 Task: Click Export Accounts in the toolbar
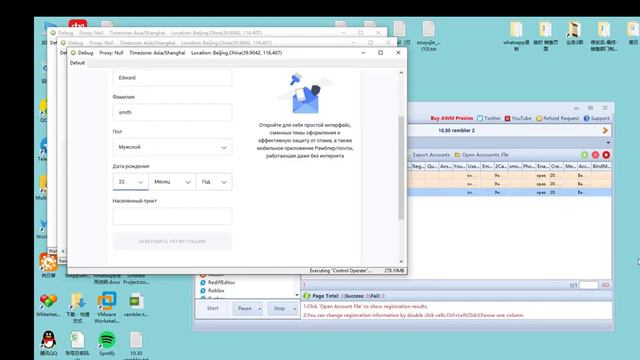[431, 155]
